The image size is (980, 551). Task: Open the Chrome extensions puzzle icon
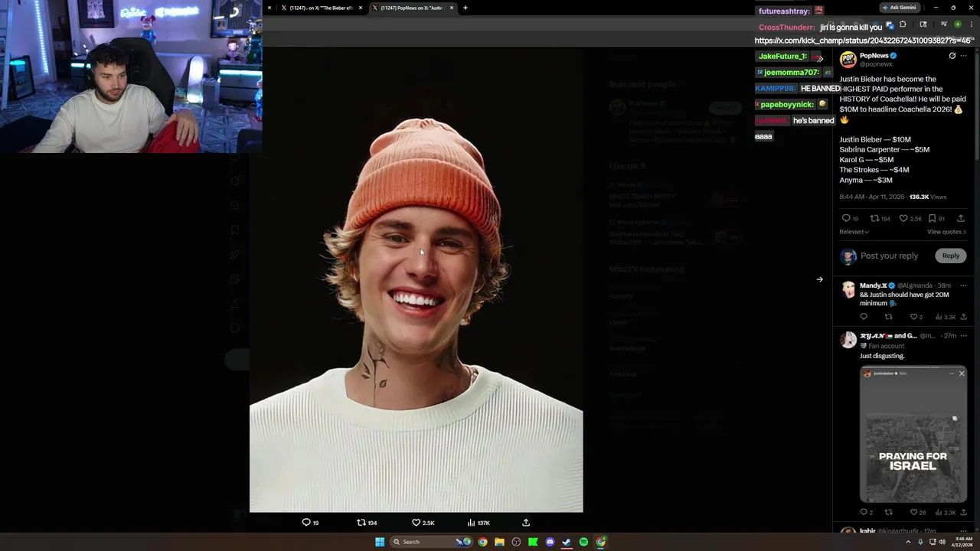coord(903,24)
